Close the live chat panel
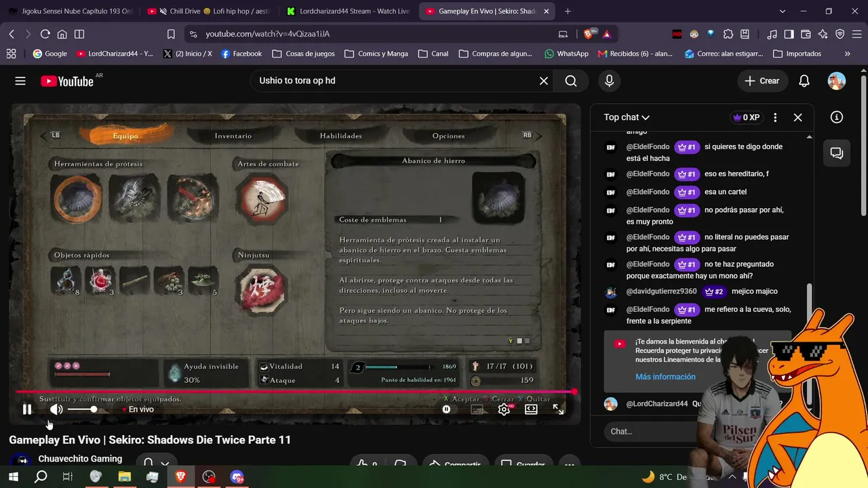 coord(797,117)
